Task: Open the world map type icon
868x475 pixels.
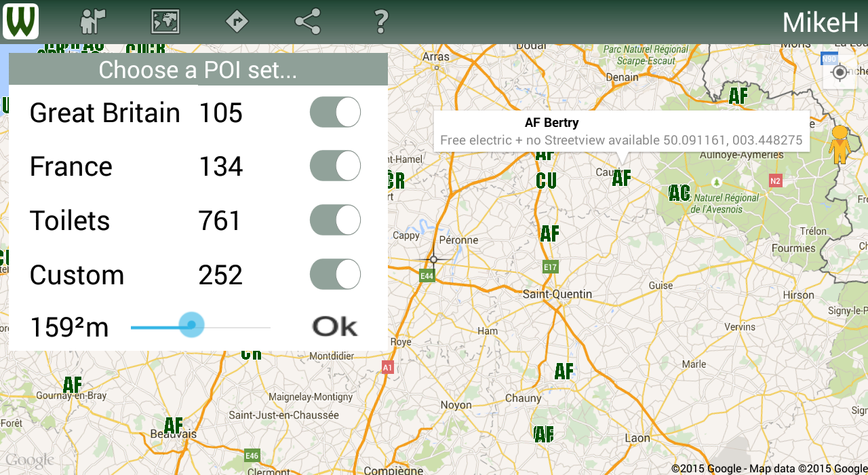Action: coord(165,22)
